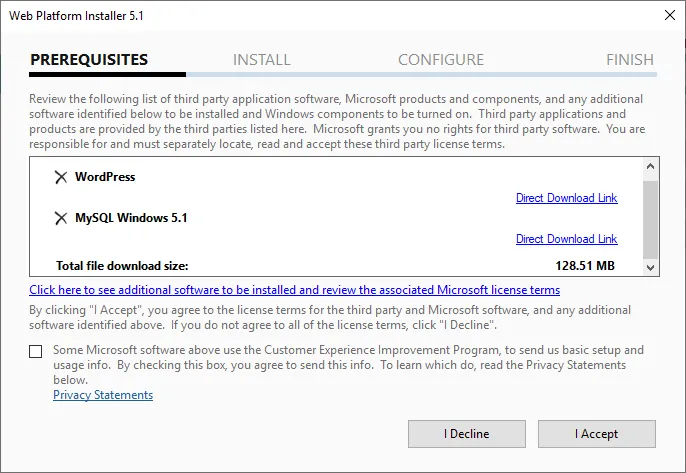
Task: Enable the Customer Experience Improvement Program checkbox
Action: [36, 351]
